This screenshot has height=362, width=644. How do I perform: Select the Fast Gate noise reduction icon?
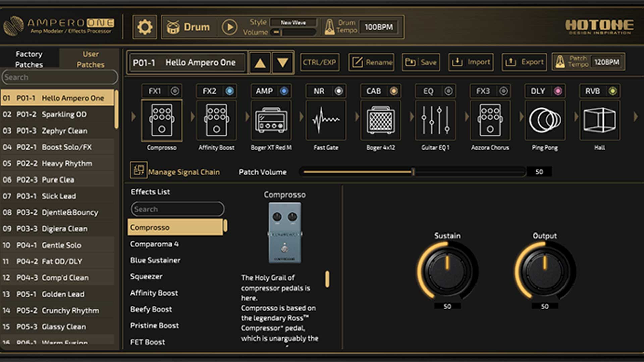coord(326,120)
